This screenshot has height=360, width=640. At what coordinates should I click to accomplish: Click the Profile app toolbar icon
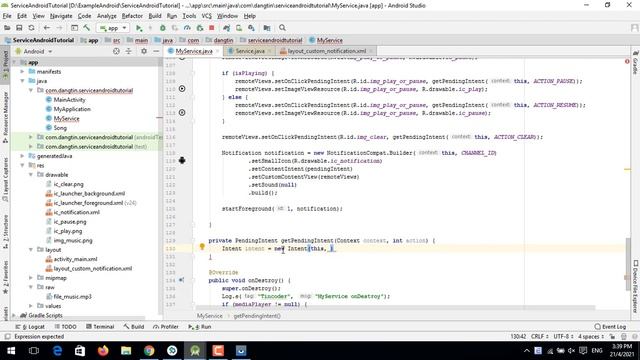pos(187,28)
